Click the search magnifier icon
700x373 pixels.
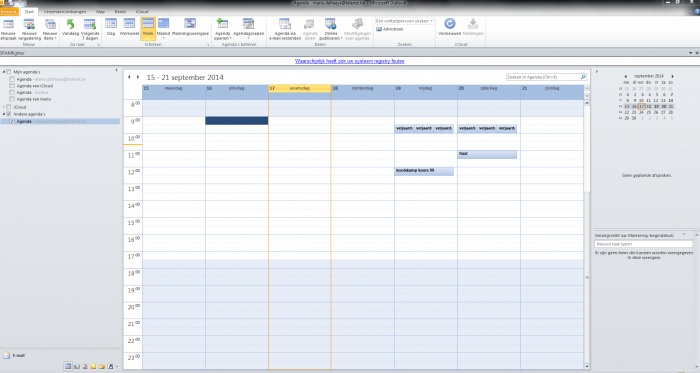583,77
